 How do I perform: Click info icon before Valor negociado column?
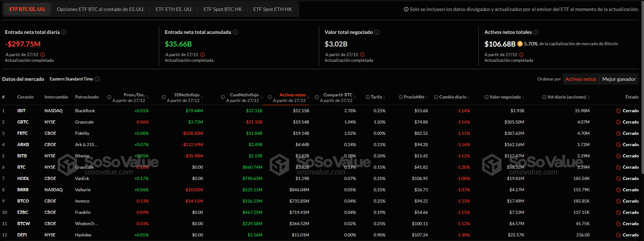(x=487, y=97)
